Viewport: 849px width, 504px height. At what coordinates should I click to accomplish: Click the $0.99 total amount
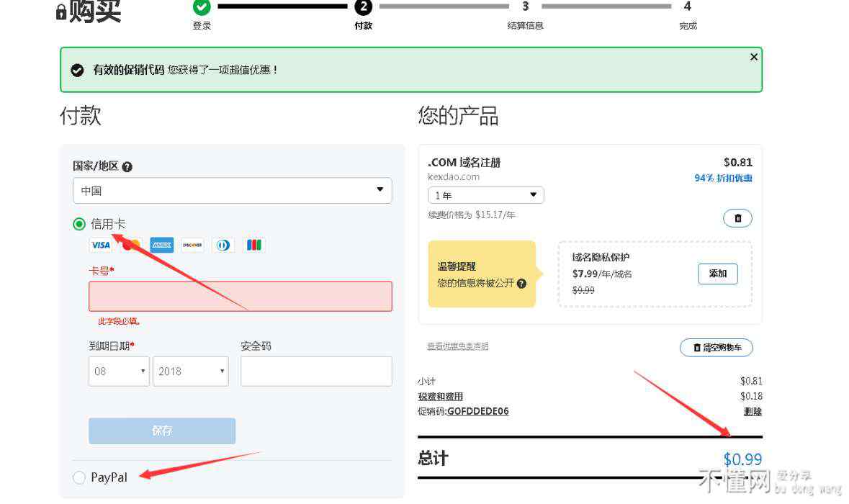click(x=742, y=459)
